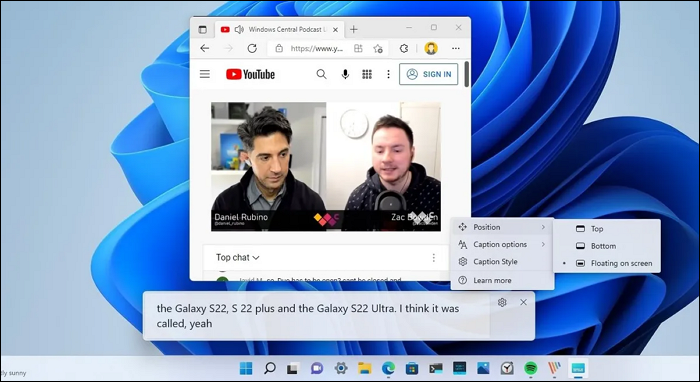The image size is (700, 382).
Task: View site info lock icon
Action: click(279, 48)
